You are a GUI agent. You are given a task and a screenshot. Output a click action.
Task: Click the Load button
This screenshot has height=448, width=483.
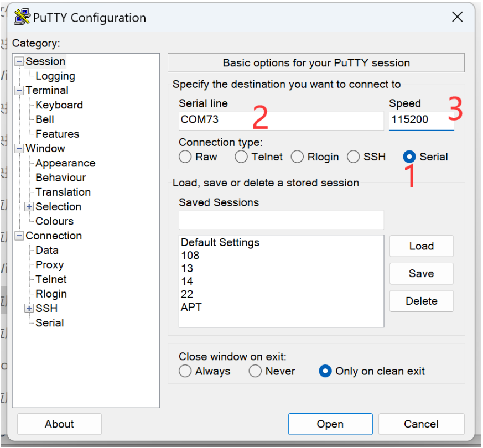coord(422,246)
